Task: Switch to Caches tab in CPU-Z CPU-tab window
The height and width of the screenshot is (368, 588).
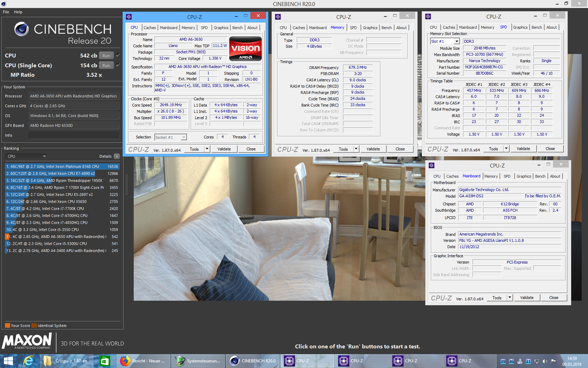Action: (x=150, y=28)
